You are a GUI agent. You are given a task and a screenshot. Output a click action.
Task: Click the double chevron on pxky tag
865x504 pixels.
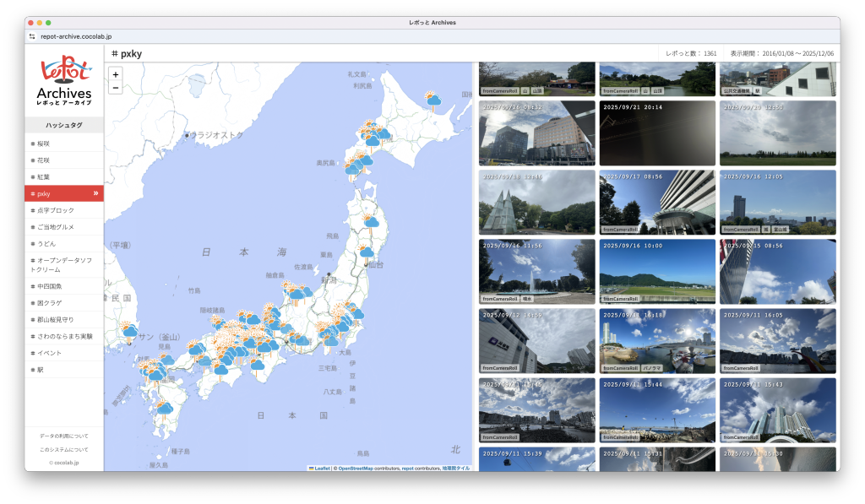(x=95, y=193)
